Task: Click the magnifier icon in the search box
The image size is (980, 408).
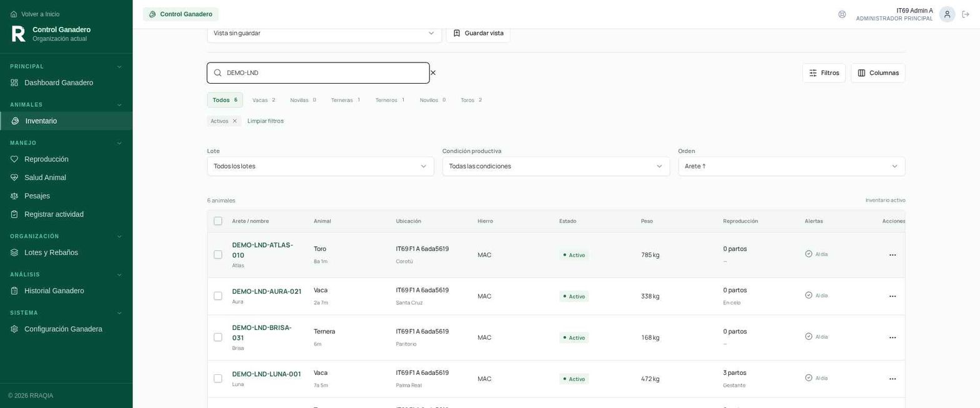Action: (x=217, y=73)
